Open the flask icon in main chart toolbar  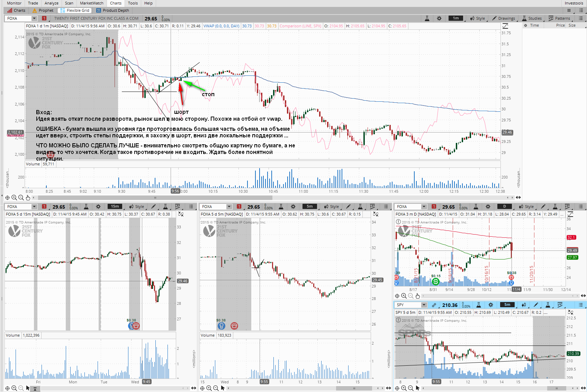(x=427, y=18)
